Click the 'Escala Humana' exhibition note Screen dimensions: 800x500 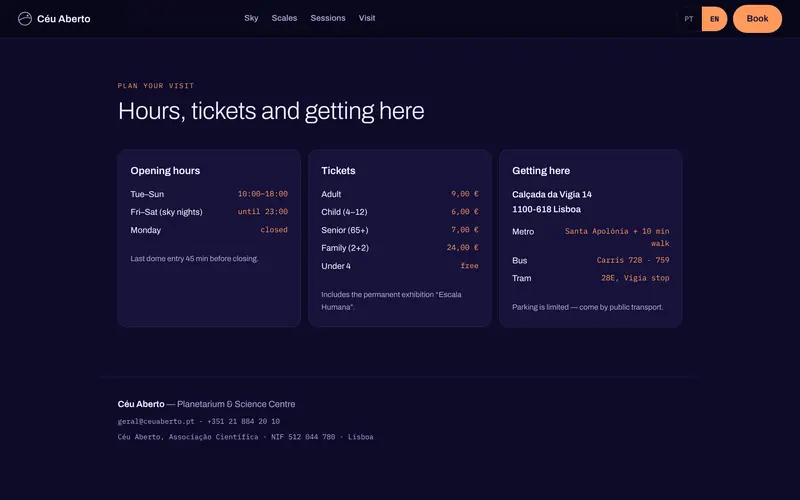coord(391,301)
